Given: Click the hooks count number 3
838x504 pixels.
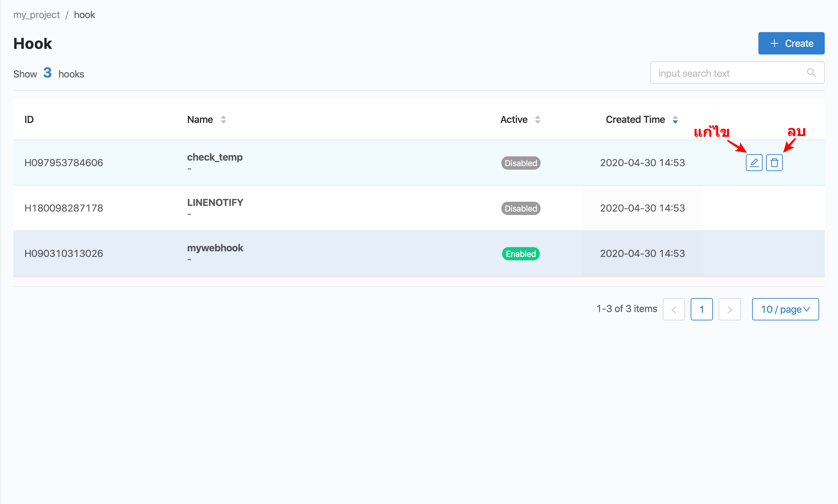Looking at the screenshot, I should tap(47, 73).
